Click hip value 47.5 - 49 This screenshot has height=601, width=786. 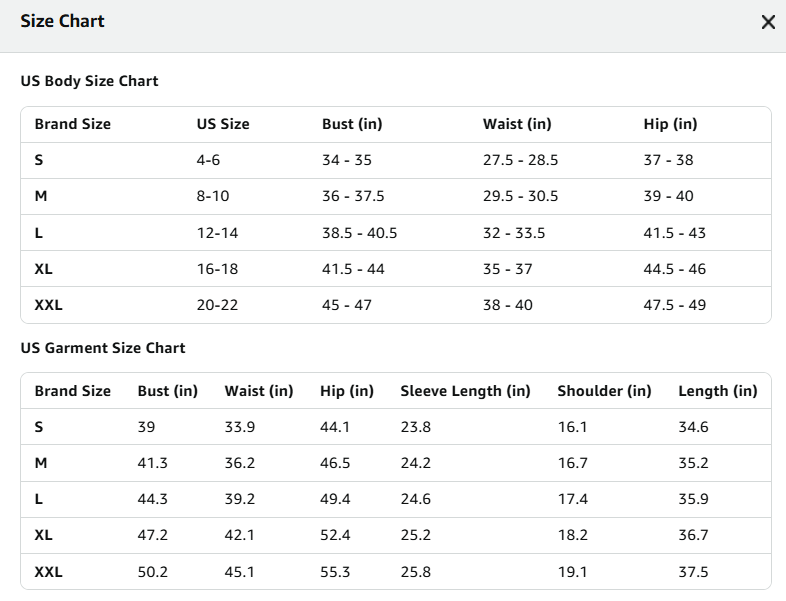[x=675, y=305]
